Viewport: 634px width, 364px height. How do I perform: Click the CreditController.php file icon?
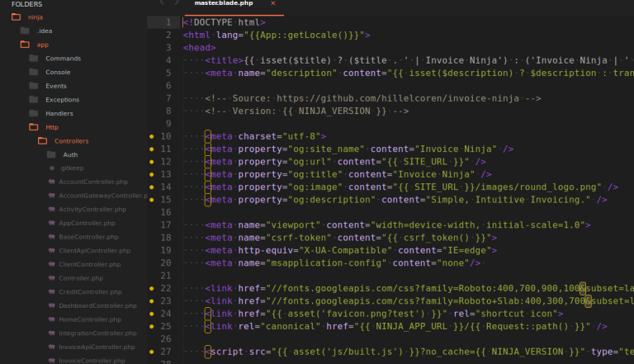pos(52,291)
